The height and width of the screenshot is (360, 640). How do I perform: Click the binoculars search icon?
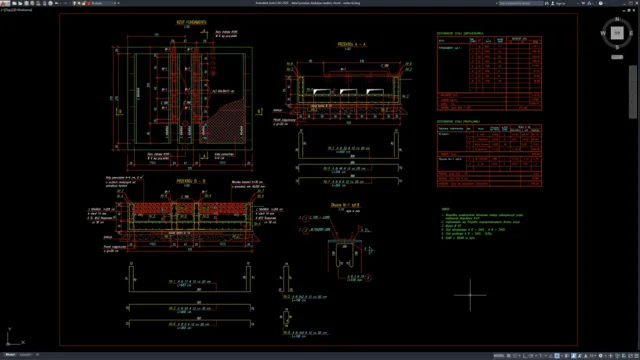547,3
